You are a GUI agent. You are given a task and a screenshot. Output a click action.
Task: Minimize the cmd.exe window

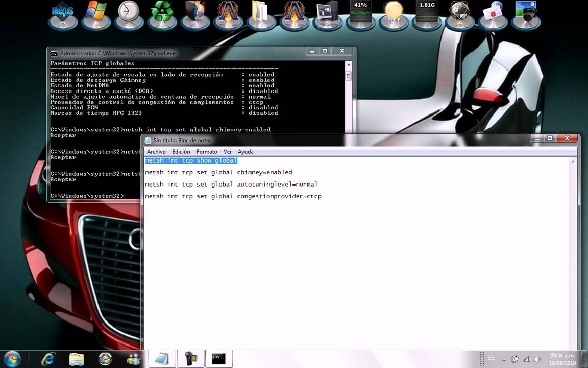(x=312, y=51)
